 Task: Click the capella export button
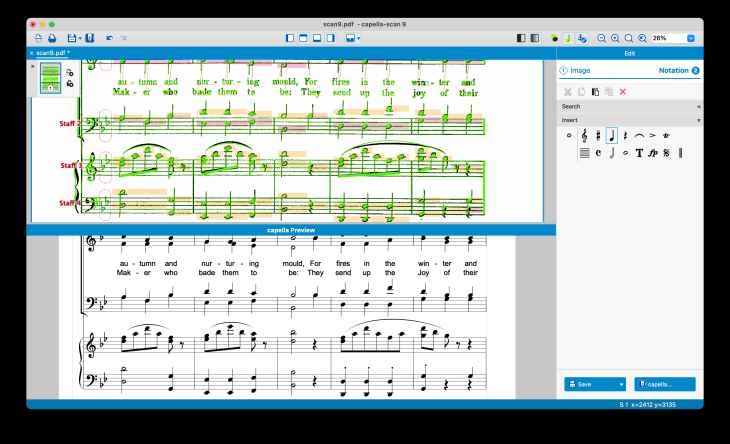point(664,384)
